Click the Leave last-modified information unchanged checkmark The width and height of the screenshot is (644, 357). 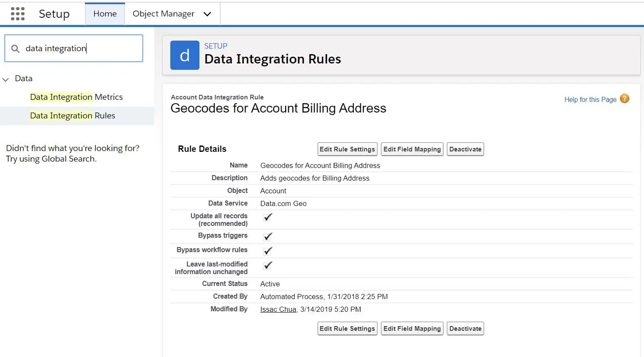268,266
